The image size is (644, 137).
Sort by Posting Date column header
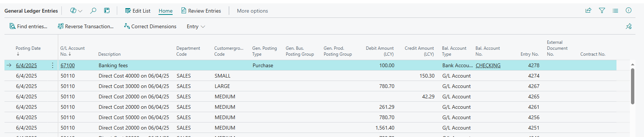point(28,51)
